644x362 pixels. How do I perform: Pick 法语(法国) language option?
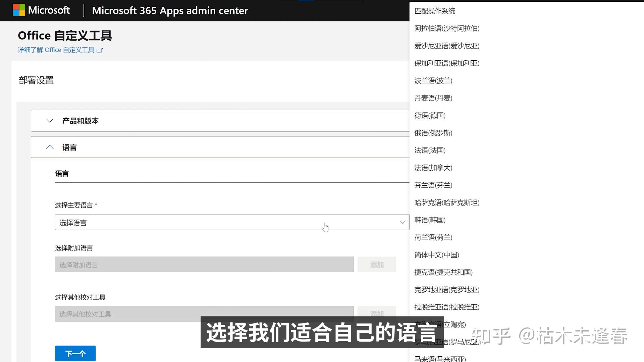pyautogui.click(x=430, y=150)
